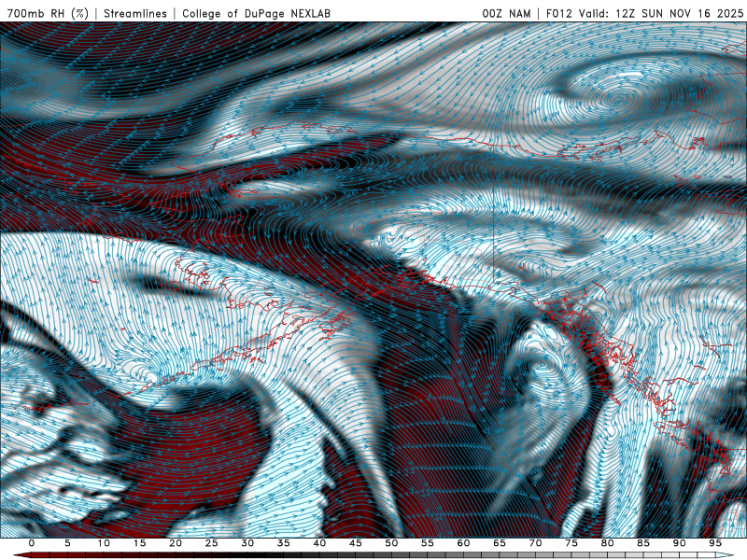The height and width of the screenshot is (560, 747).
Task: Click the "60" percent scale label
Action: pos(463,543)
